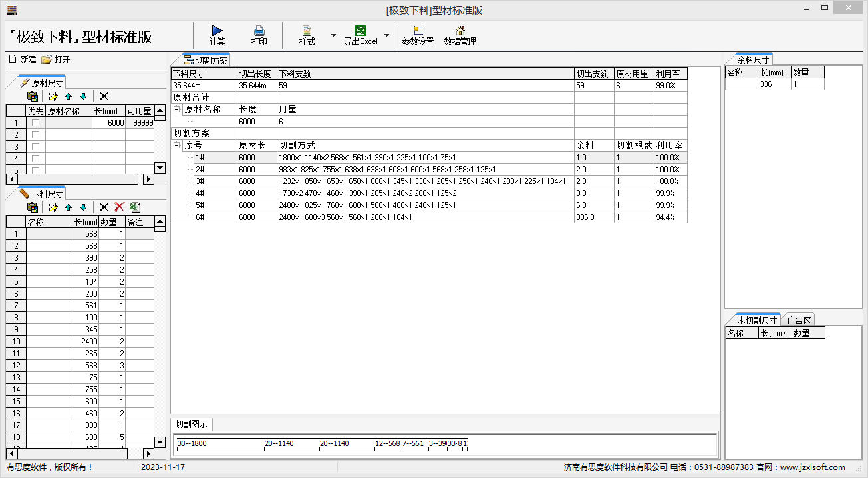This screenshot has height=478, width=868.
Task: Collapse the 序号 tree node in 切割方案
Action: (177, 146)
